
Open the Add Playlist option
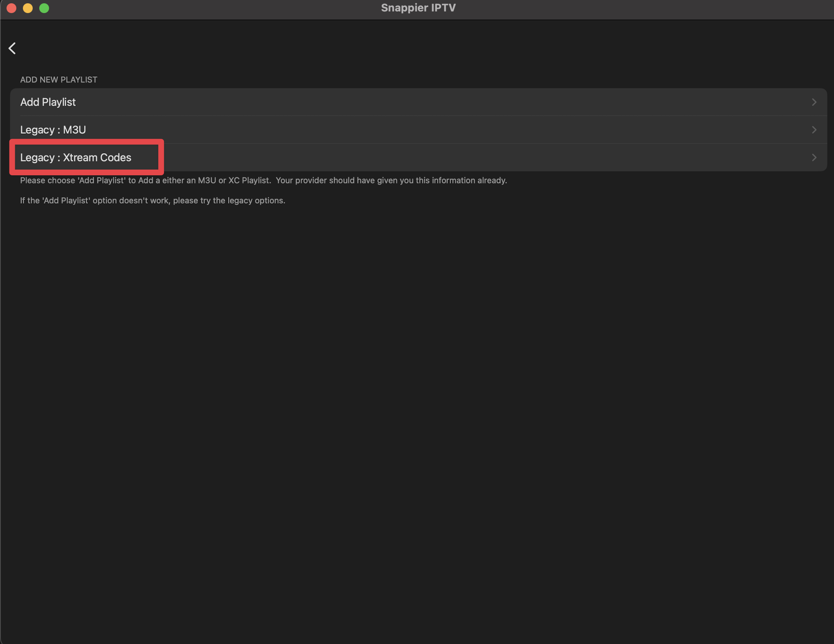245,102
